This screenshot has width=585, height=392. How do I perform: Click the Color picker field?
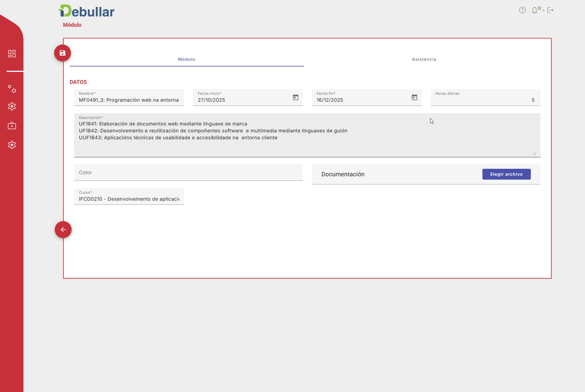click(188, 172)
